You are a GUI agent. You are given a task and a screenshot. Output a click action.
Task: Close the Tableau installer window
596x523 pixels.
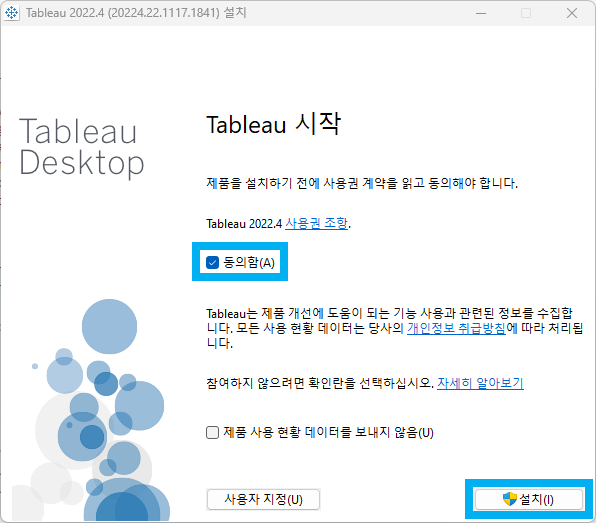click(572, 13)
